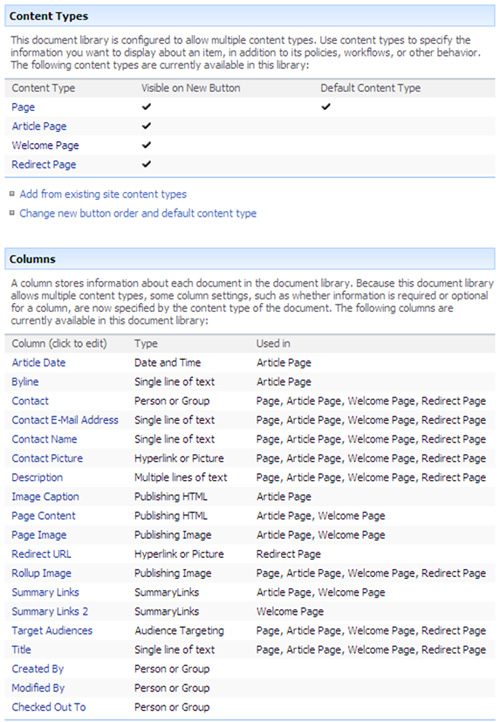Click the Visible on New Button checkmark for Page
Screen dimensions: 500x722
(146, 107)
